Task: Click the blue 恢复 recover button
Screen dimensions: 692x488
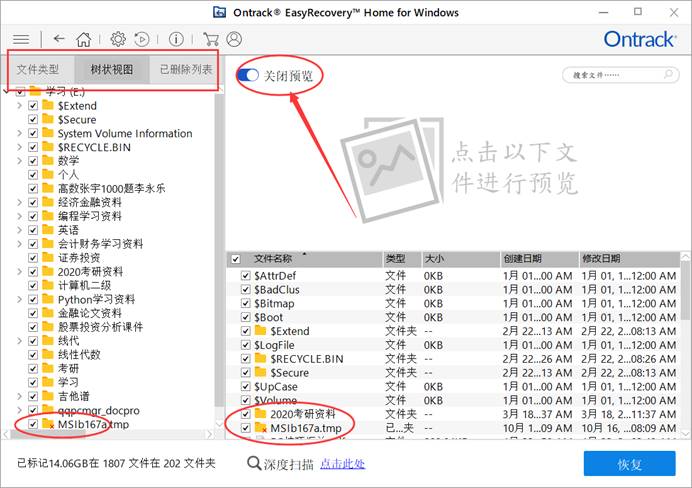Action: pos(629,464)
